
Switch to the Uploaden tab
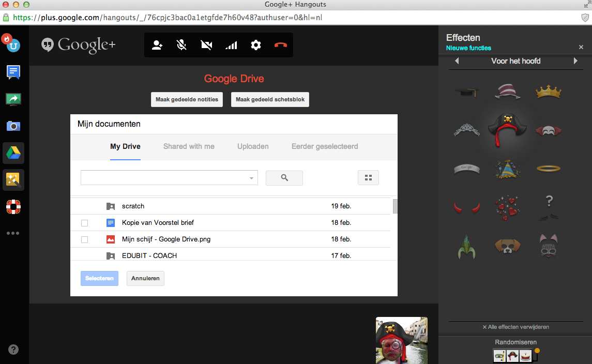[x=253, y=146]
